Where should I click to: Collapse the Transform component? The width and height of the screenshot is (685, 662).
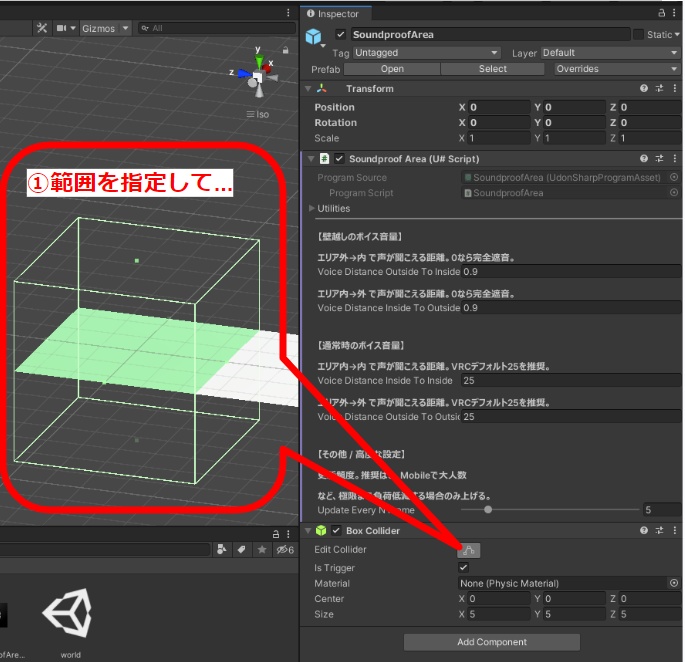click(x=308, y=89)
